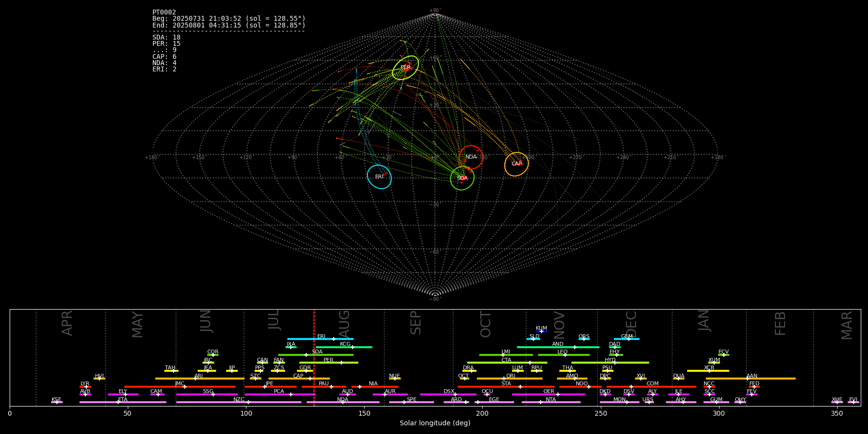
Task: Click the cyan ERI radiant circle on sky map
Action: 380,177
